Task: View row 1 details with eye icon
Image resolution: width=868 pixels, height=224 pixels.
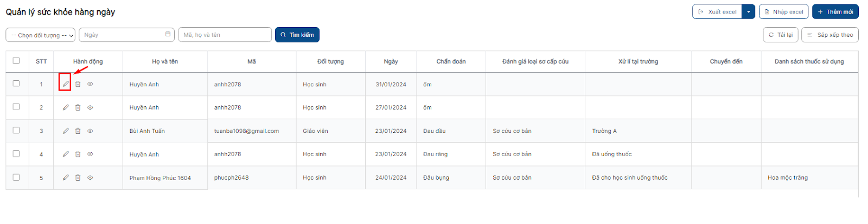Action: point(90,84)
